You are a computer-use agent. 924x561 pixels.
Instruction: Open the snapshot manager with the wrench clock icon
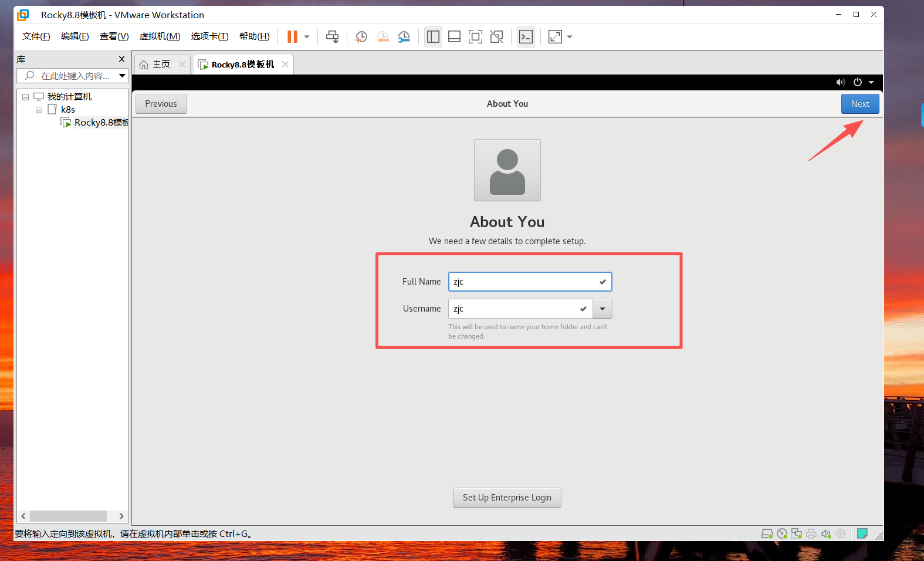click(404, 37)
